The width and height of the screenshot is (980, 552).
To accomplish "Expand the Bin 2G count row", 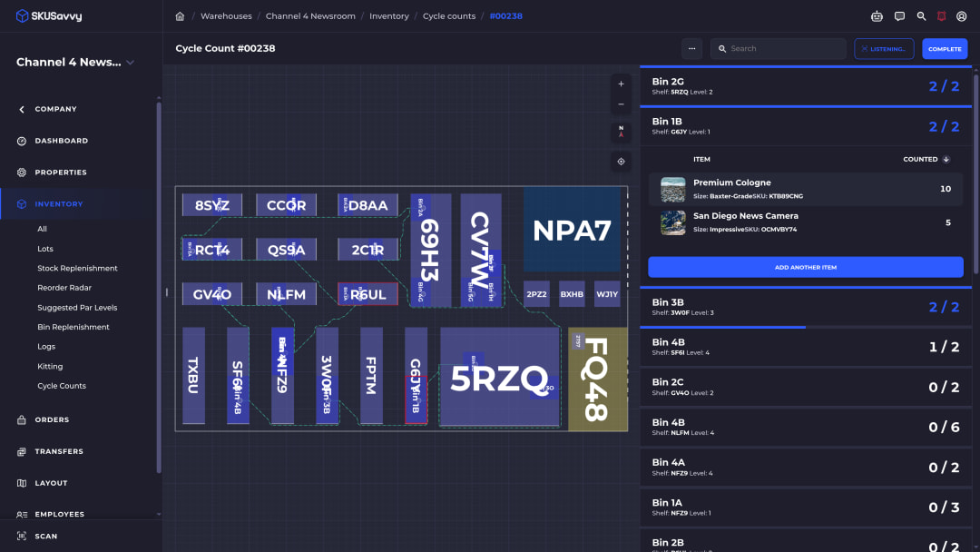I will pyautogui.click(x=806, y=86).
